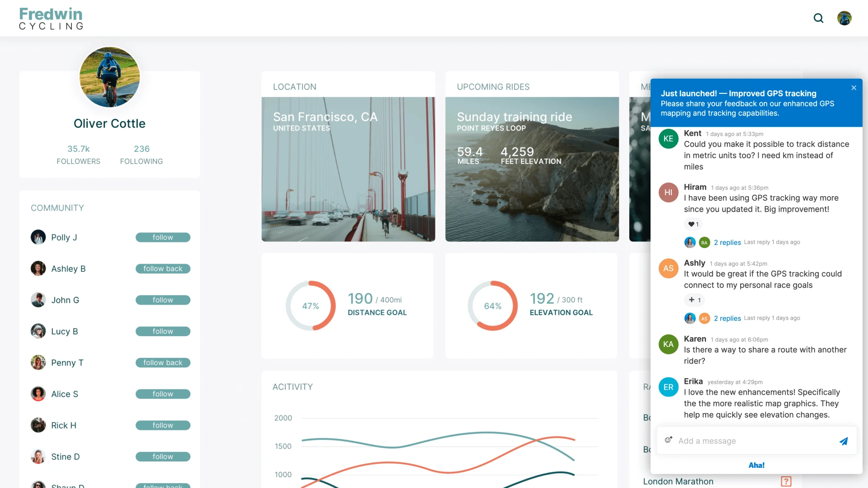The width and height of the screenshot is (868, 488).
Task: Open Polly J's profile picture
Action: point(38,237)
